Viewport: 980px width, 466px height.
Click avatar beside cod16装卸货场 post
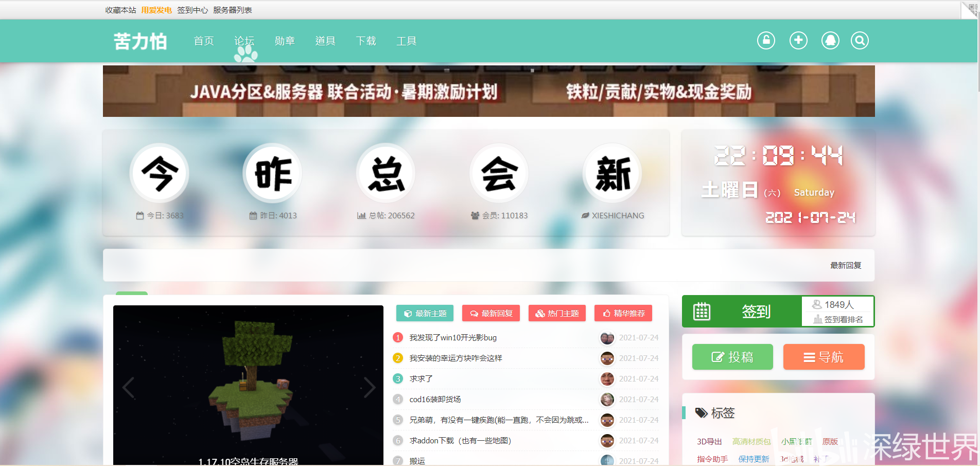(x=607, y=400)
